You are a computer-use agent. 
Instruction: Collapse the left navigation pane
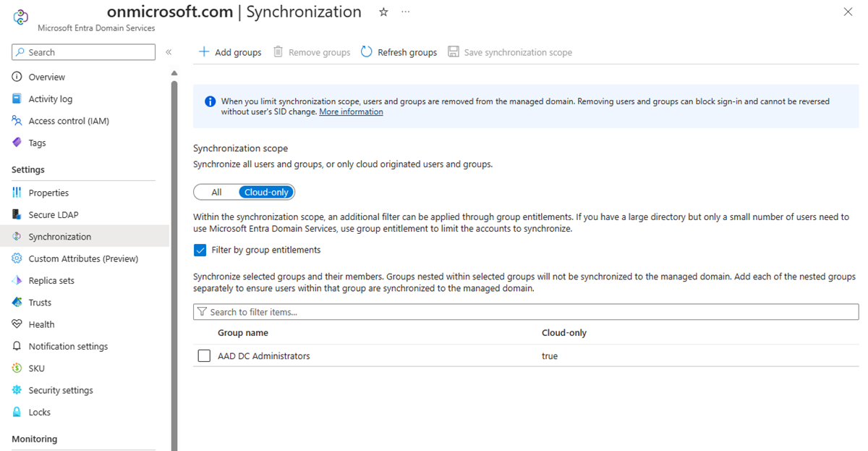point(169,51)
